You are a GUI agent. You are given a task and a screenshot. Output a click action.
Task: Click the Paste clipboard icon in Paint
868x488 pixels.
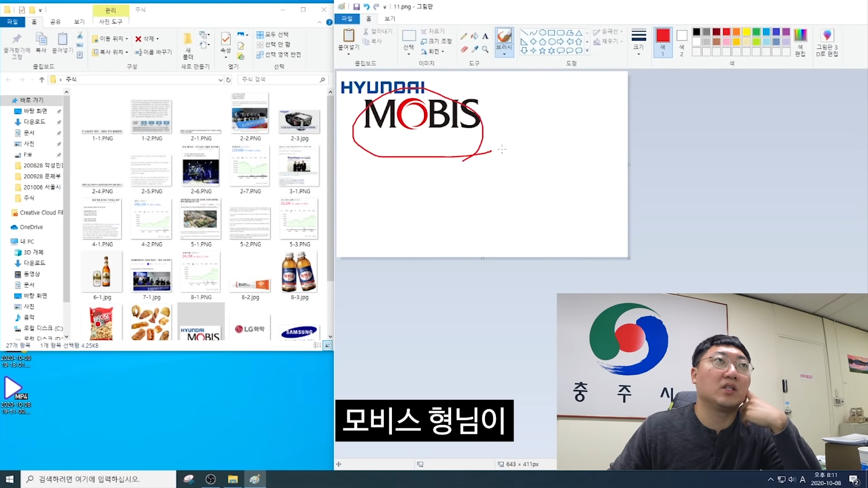pos(349,35)
